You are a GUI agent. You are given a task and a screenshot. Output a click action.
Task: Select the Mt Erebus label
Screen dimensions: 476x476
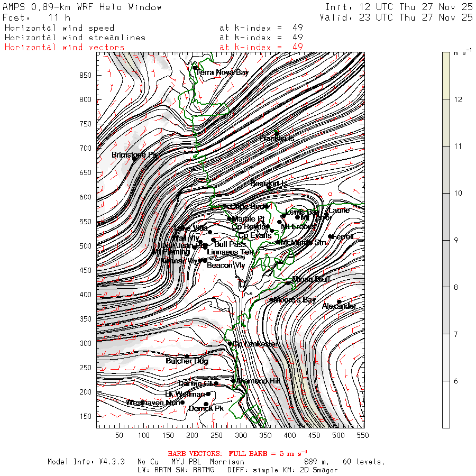pos(298,226)
